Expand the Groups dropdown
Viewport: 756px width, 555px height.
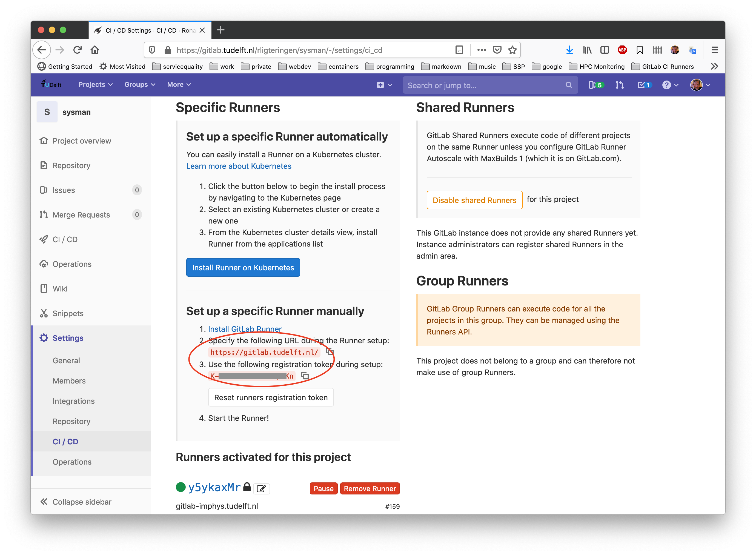point(140,85)
